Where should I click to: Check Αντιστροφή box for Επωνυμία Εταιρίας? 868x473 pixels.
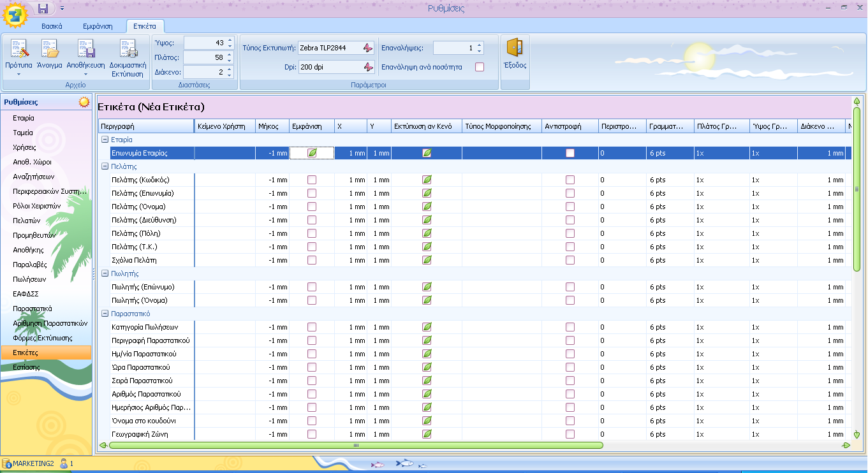[x=570, y=153]
